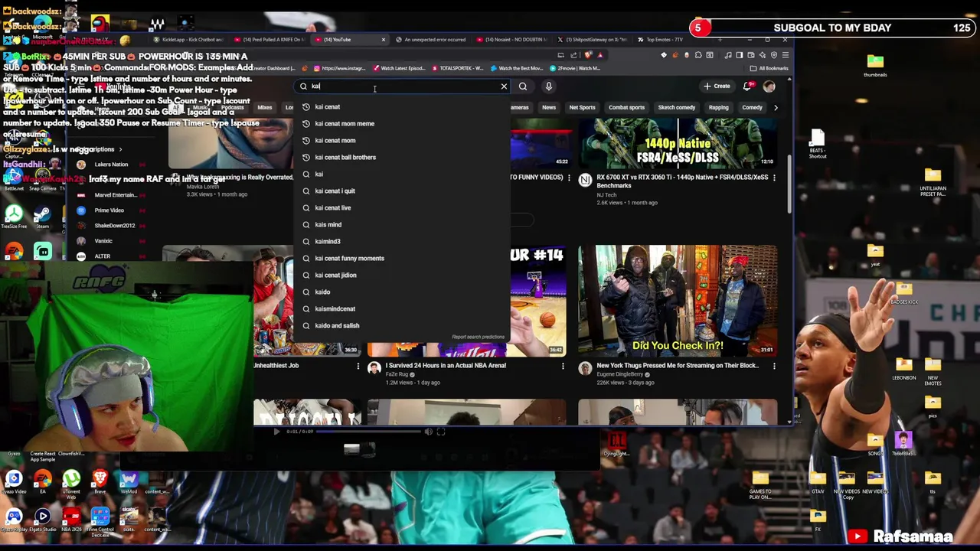Switch to 'Top Emotes - 7TV' browser tab
980x551 pixels.
(x=664, y=40)
